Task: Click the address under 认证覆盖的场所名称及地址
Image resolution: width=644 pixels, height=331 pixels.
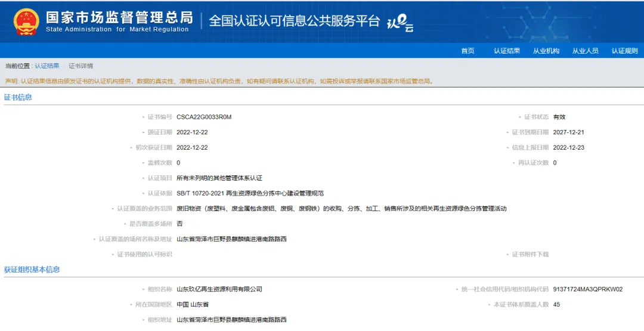Action: click(231, 239)
